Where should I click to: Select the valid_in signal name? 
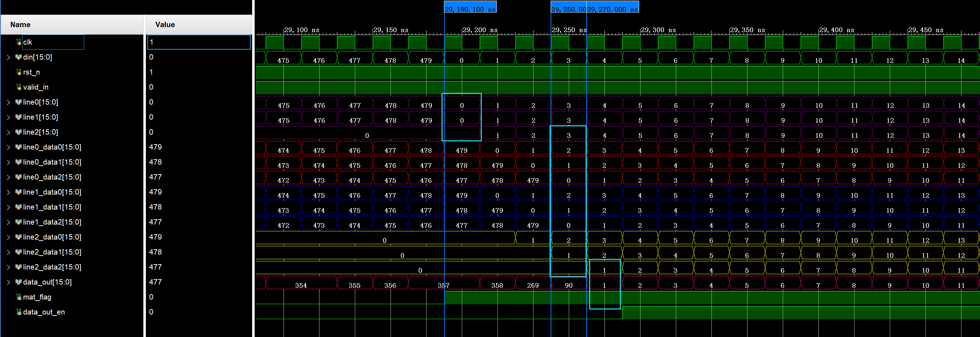(x=36, y=87)
